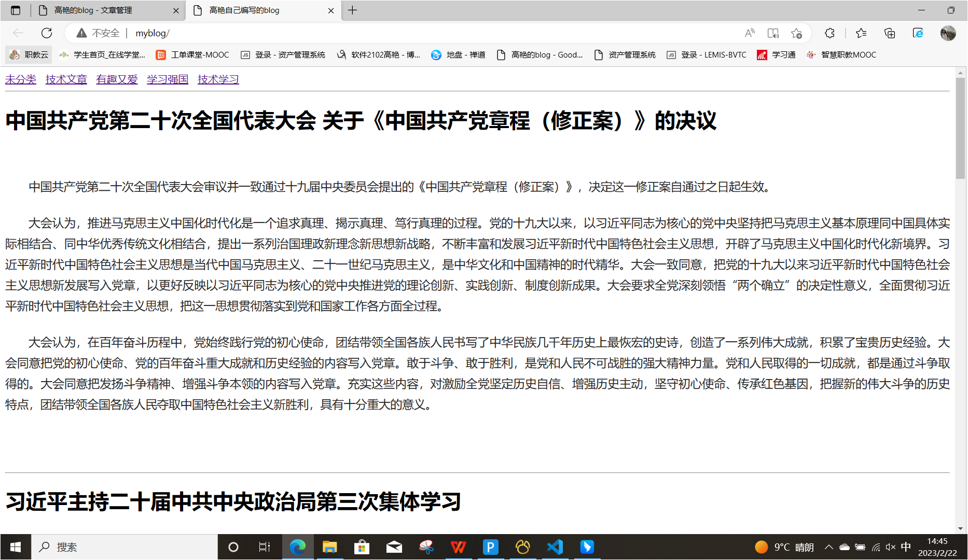Image resolution: width=968 pixels, height=560 pixels.
Task: Close the 高艳的blog - 文章管理 tab
Action: coord(176,10)
